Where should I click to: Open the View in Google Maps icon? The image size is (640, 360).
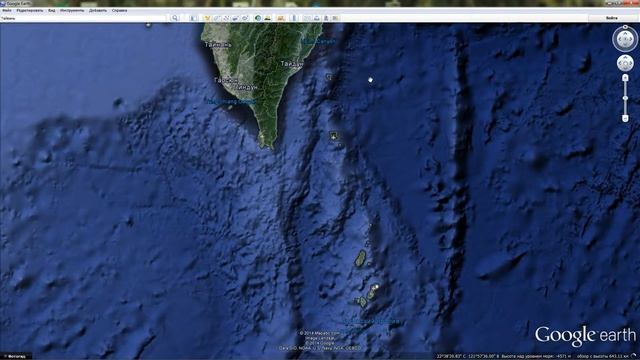click(x=335, y=18)
